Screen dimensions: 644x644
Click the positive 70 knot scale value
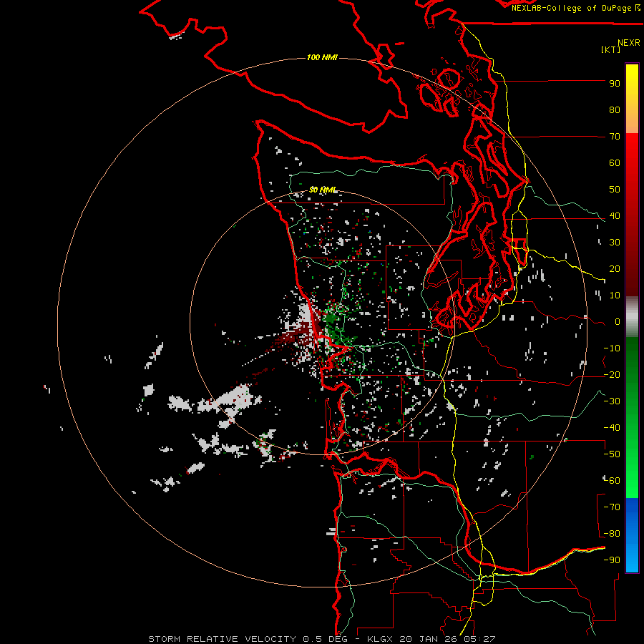[x=615, y=137]
